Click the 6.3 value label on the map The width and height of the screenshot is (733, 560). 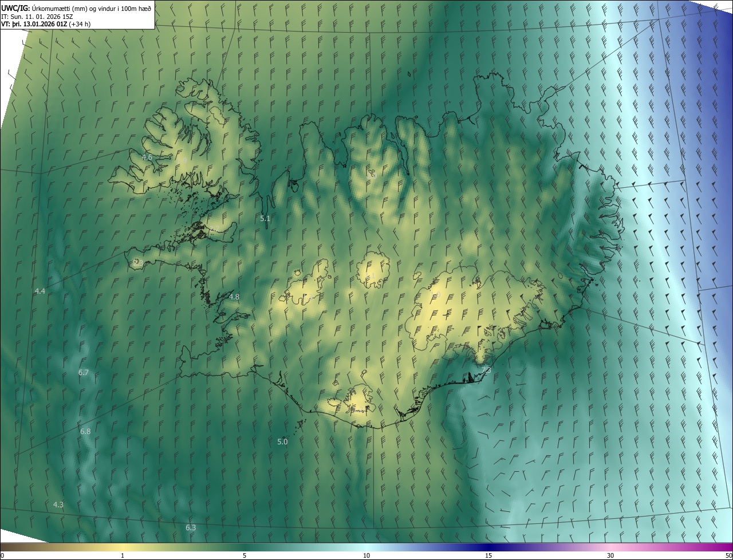pos(191,527)
